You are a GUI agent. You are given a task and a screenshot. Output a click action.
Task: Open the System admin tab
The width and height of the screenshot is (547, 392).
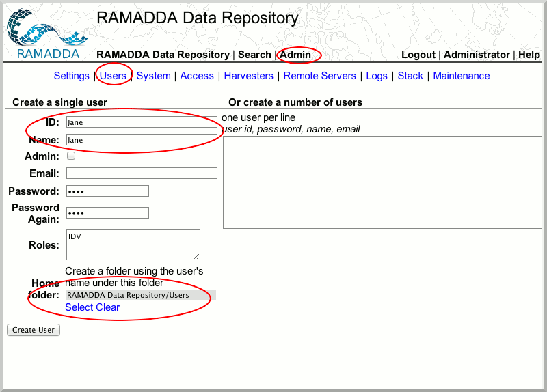[x=153, y=76]
